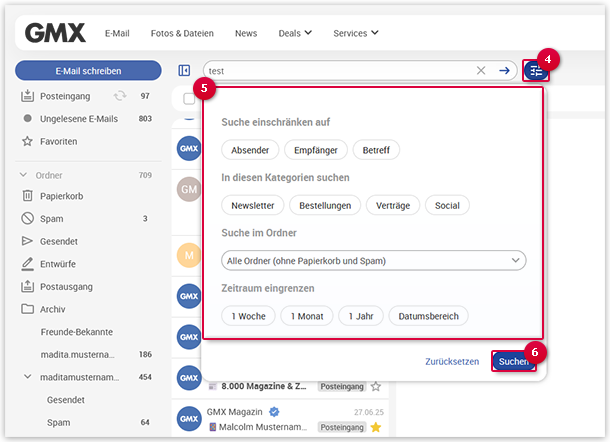610x442 pixels.
Task: Toggle the Verträge category filter
Action: 393,205
